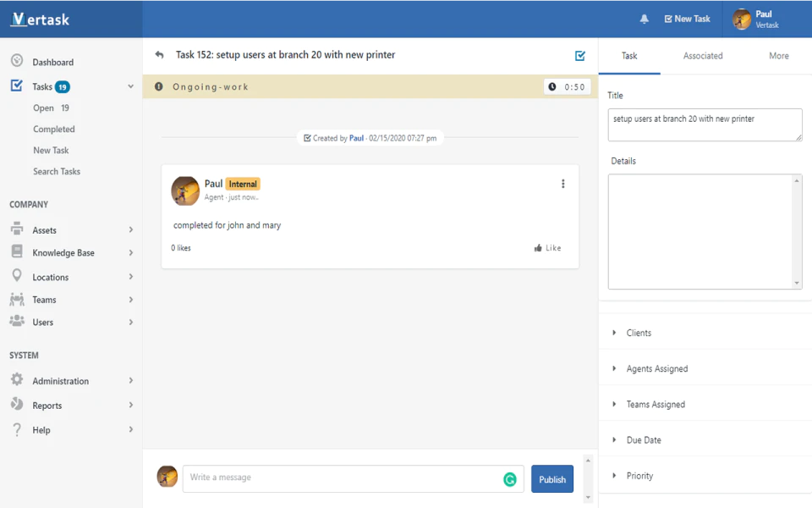Click the Details scrollbar up arrow
This screenshot has height=508, width=812.
pos(797,180)
